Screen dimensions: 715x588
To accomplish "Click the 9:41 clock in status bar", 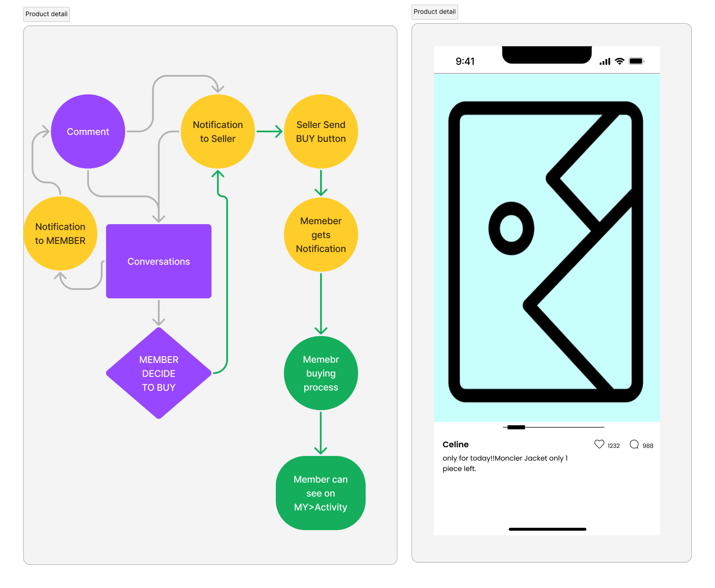I will point(465,61).
